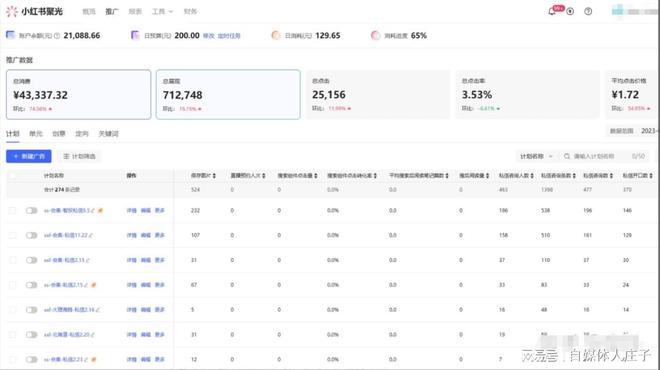Open the 计划名称 search-type dropdown
Screen dimensions: 660x370
(536, 156)
